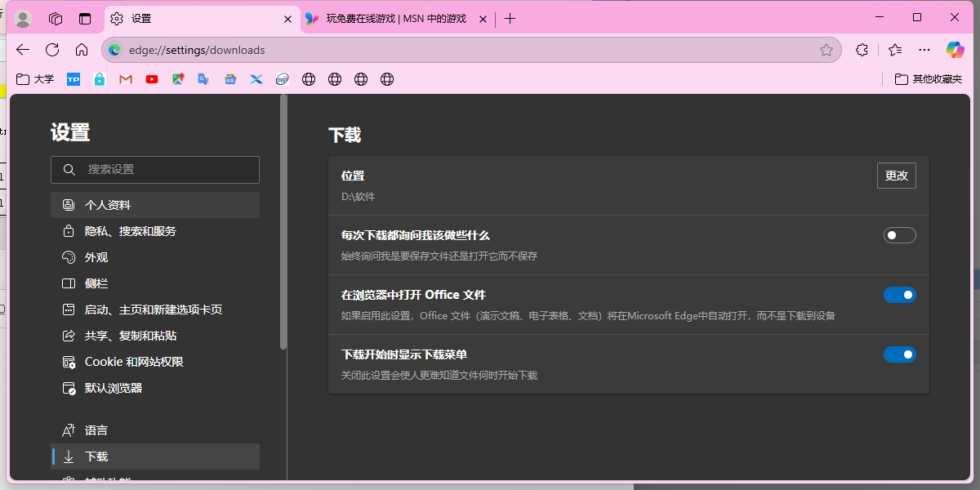Viewport: 980px width, 490px height.
Task: Star this page as favorite
Action: pyautogui.click(x=826, y=50)
